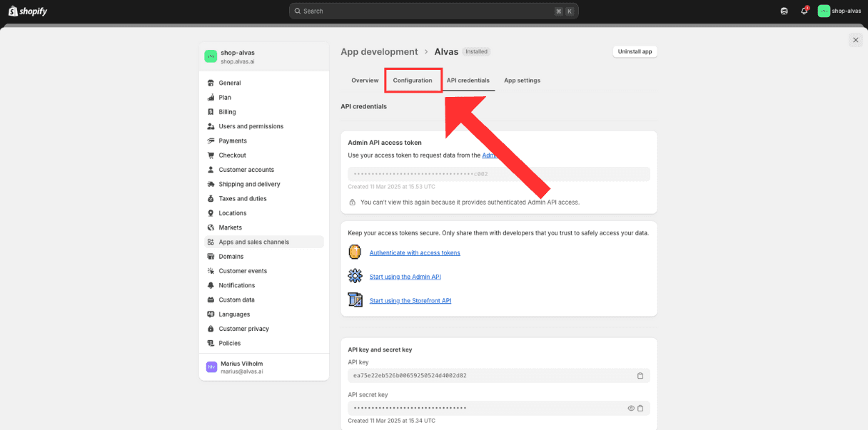This screenshot has height=430, width=868.
Task: Click 'Created 11 Mar 2025 at 15.53 UTC' text
Action: [391, 187]
